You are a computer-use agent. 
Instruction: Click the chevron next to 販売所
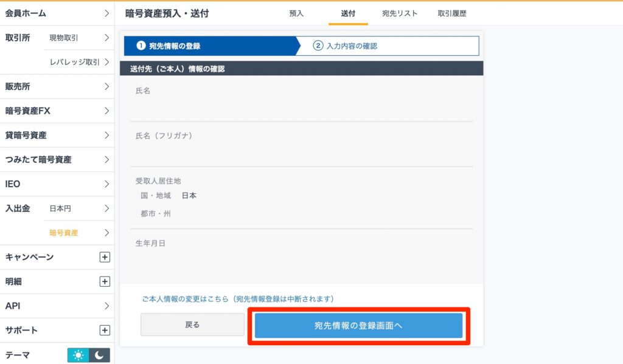tap(105, 87)
